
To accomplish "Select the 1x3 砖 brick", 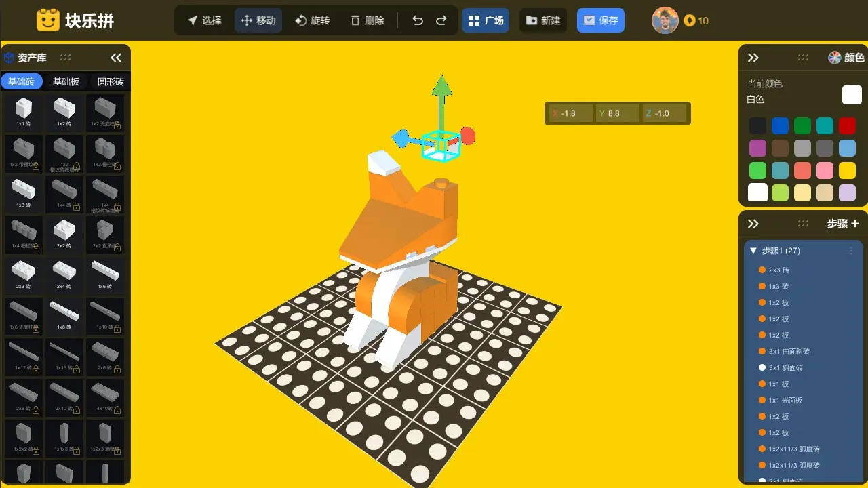I will 24,193.
